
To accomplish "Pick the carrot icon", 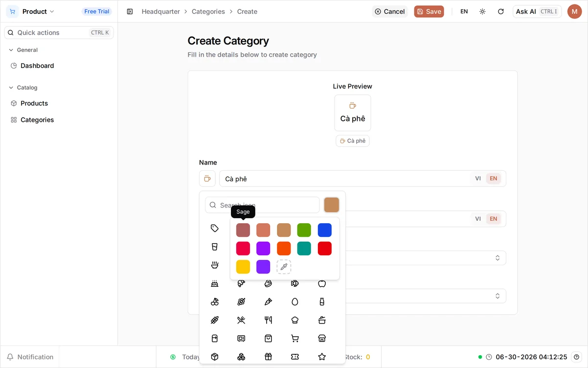I will [268, 302].
